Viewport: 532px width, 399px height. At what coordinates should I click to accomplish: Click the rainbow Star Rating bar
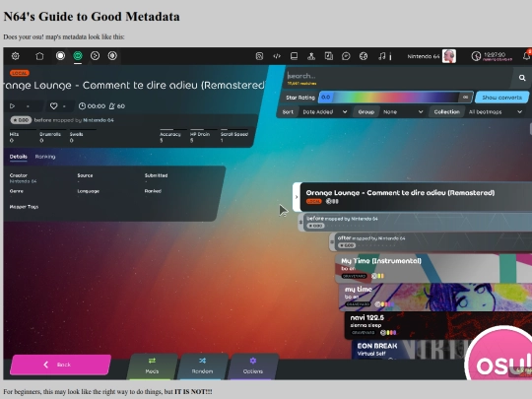click(x=396, y=98)
